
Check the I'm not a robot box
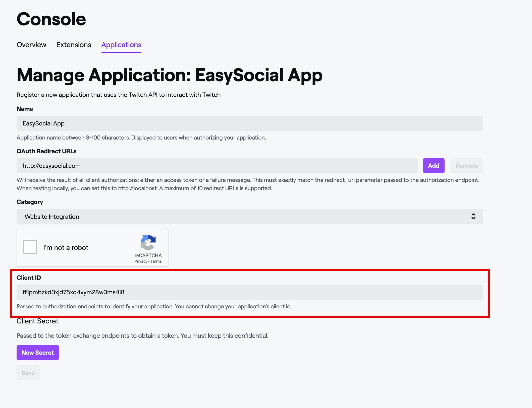tap(30, 247)
